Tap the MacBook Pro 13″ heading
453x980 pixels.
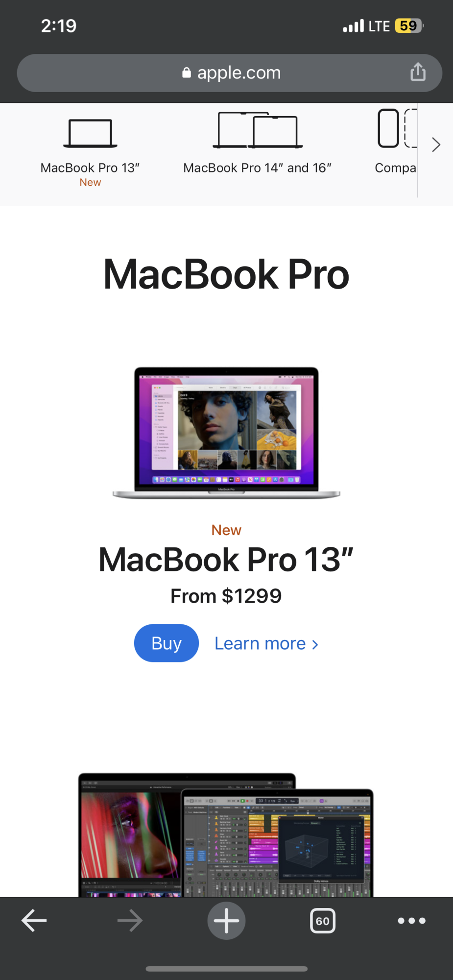point(226,559)
